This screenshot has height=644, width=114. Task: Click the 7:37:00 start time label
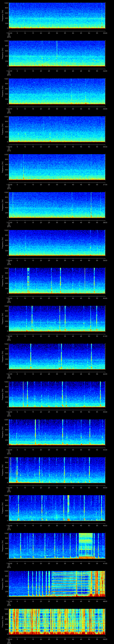(9, 223)
